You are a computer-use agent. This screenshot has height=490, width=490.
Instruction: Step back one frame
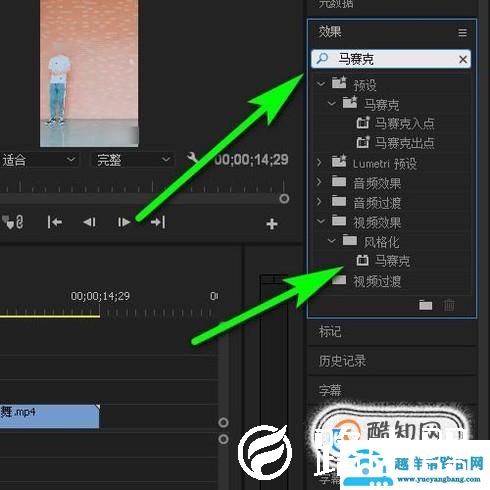pos(89,222)
